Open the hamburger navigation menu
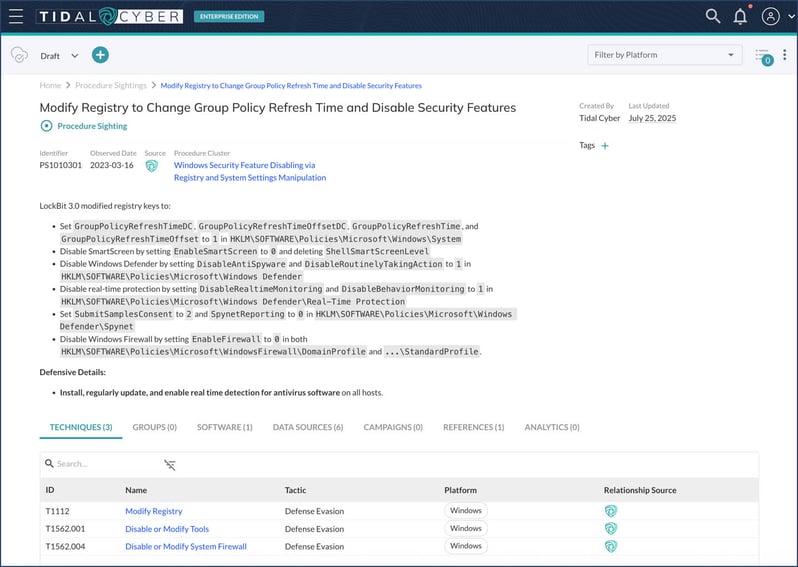The width and height of the screenshot is (798, 567). tap(16, 16)
